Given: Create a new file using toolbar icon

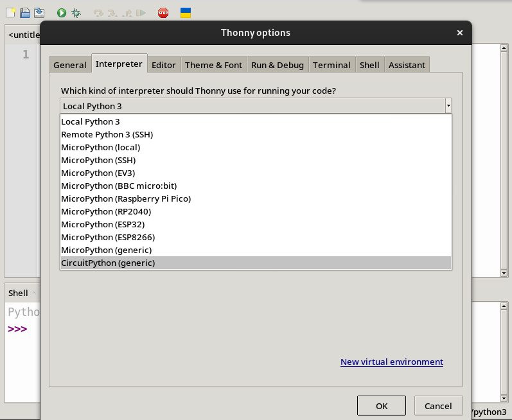Looking at the screenshot, I should (10, 13).
